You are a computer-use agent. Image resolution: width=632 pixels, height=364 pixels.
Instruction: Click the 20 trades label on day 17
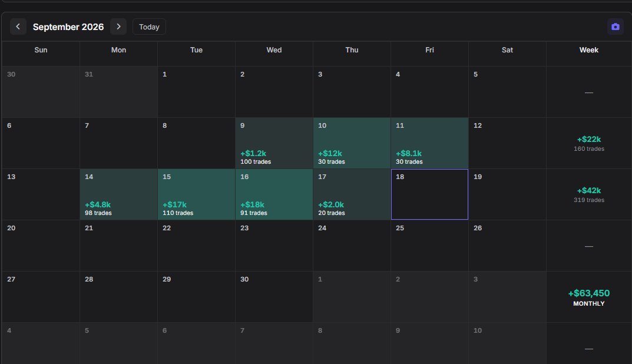(332, 213)
